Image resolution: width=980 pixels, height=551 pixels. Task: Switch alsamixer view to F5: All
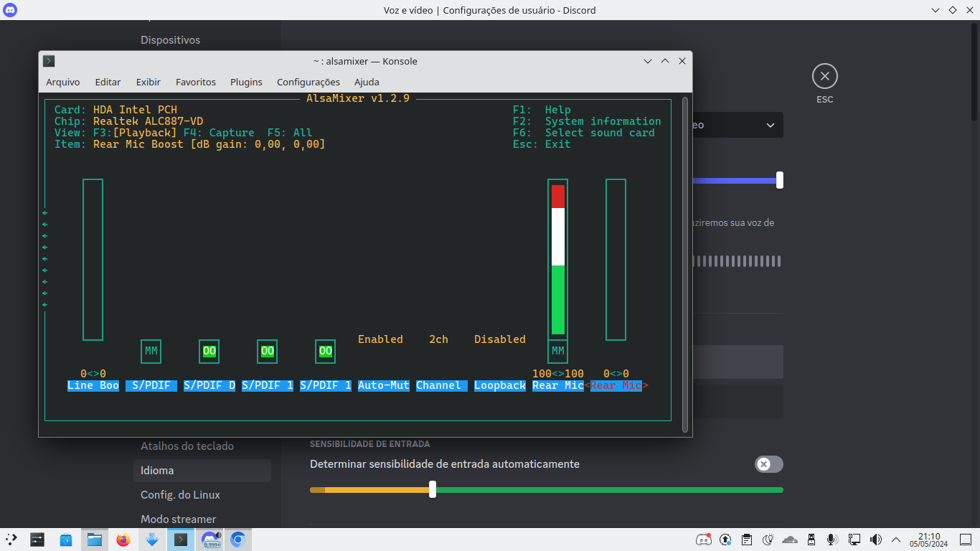(290, 133)
